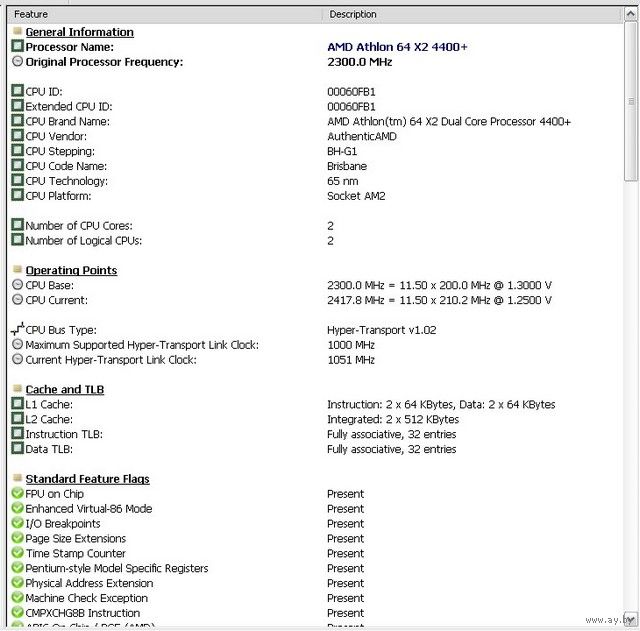Select the Cache and TLB section heading

(64, 389)
